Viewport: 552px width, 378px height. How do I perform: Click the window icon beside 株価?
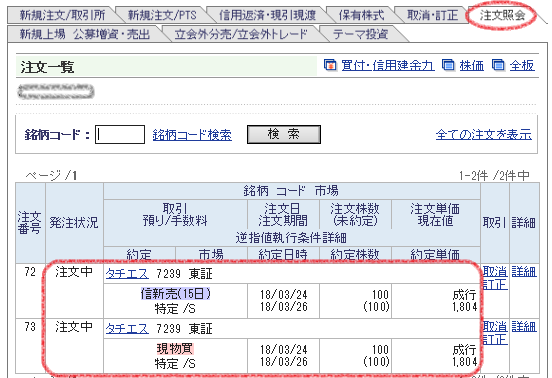click(448, 65)
